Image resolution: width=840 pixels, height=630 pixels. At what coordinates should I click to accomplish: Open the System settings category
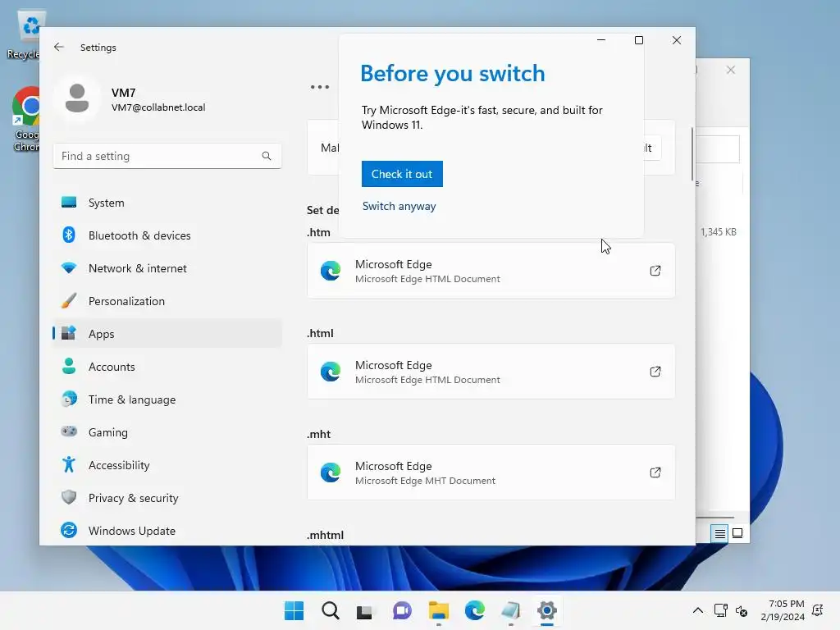coord(167,203)
